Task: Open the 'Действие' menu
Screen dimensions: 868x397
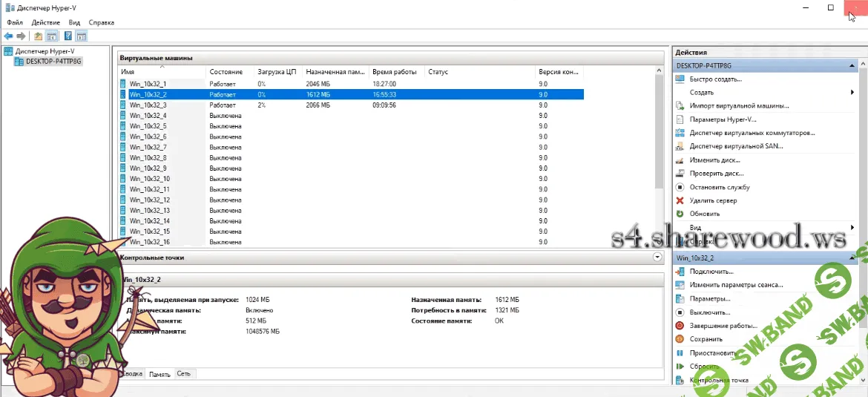Action: pyautogui.click(x=46, y=22)
